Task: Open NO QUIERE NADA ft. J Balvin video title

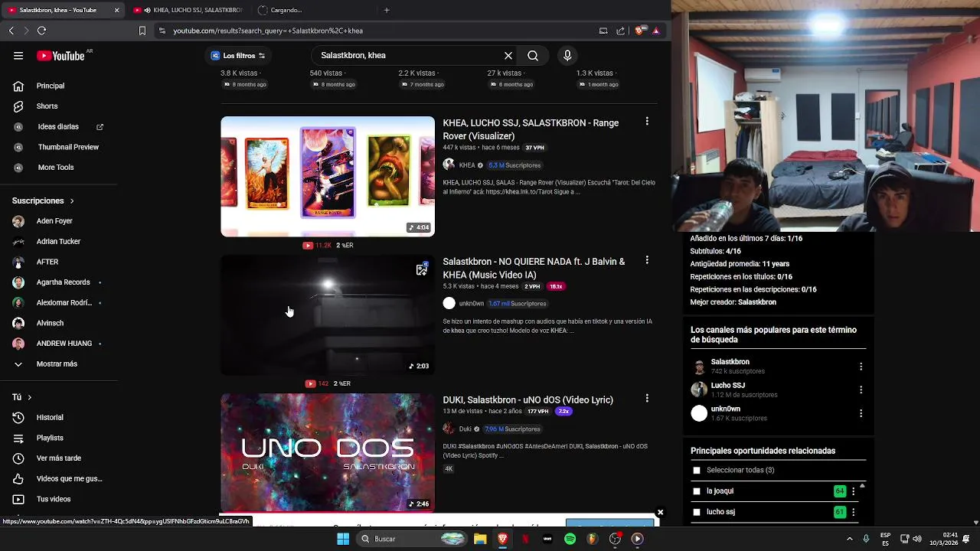Action: (534, 268)
